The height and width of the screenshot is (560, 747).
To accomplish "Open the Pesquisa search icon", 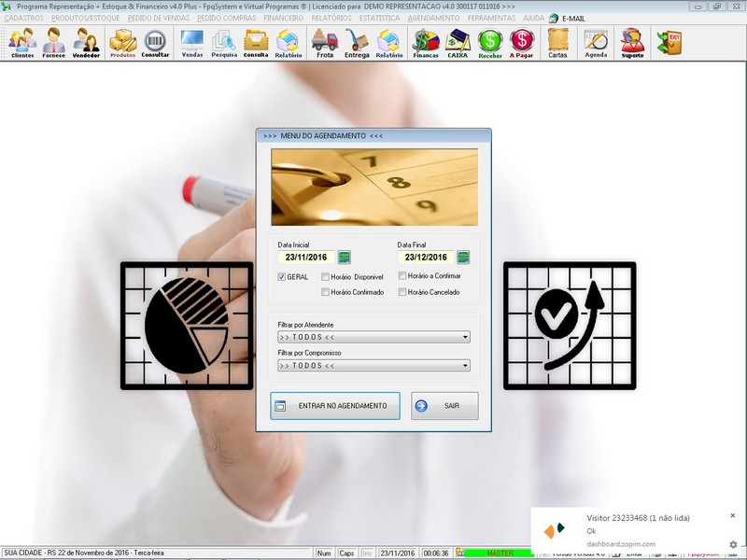I will tap(224, 43).
